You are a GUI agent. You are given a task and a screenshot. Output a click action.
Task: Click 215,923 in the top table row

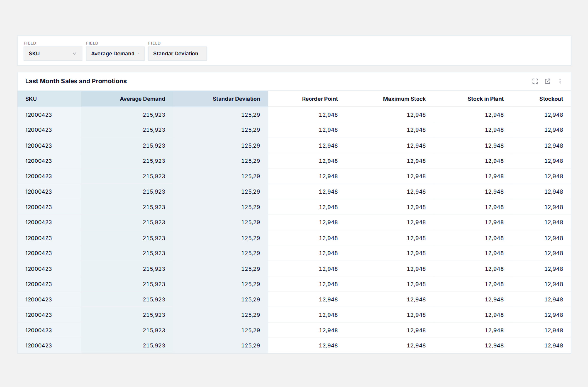point(154,115)
